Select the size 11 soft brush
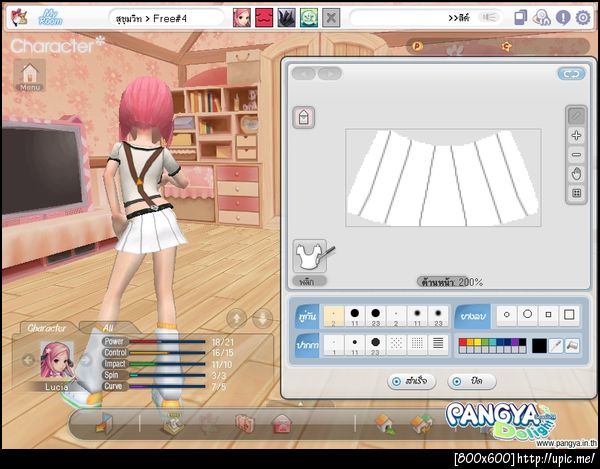This screenshot has width=600, height=469. 417,316
